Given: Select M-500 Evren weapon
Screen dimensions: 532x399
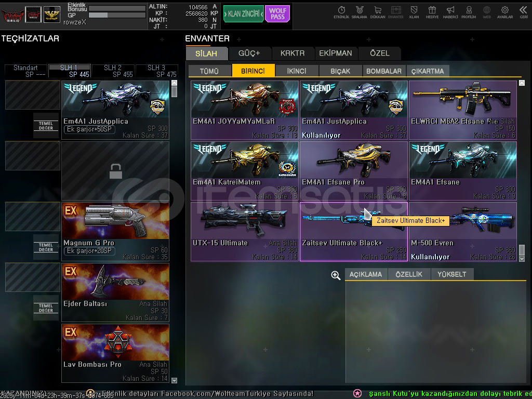Looking at the screenshot, I should [x=463, y=232].
